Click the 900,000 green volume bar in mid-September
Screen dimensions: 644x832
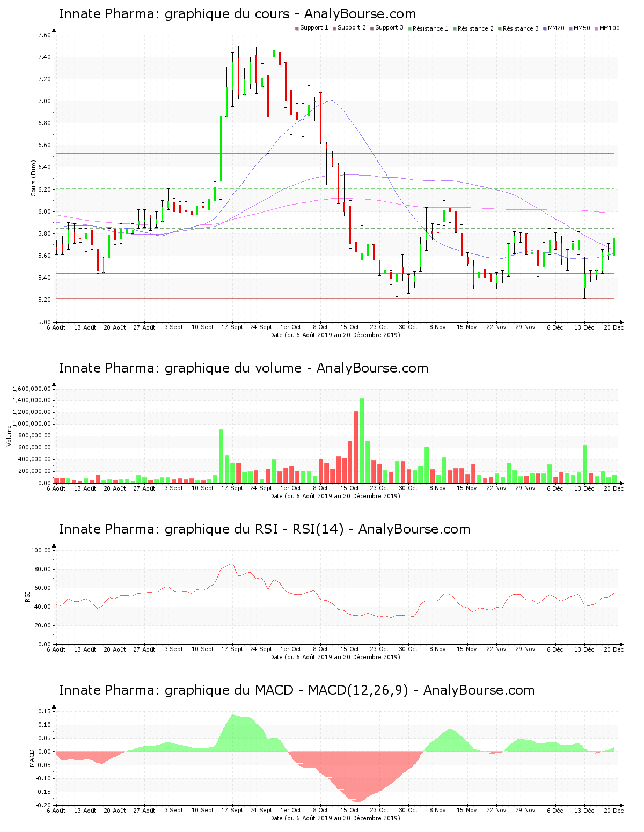pos(221,456)
